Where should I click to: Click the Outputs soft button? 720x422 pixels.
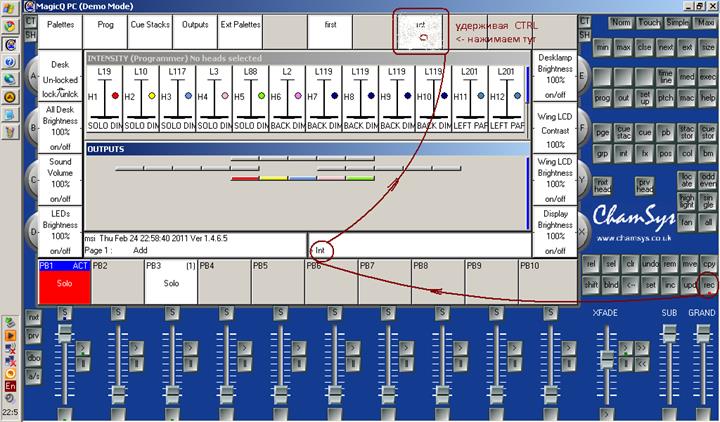coord(195,32)
